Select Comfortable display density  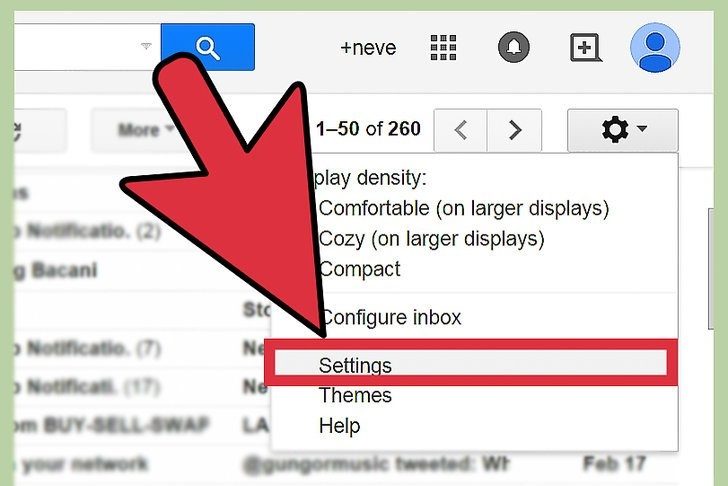pos(463,209)
